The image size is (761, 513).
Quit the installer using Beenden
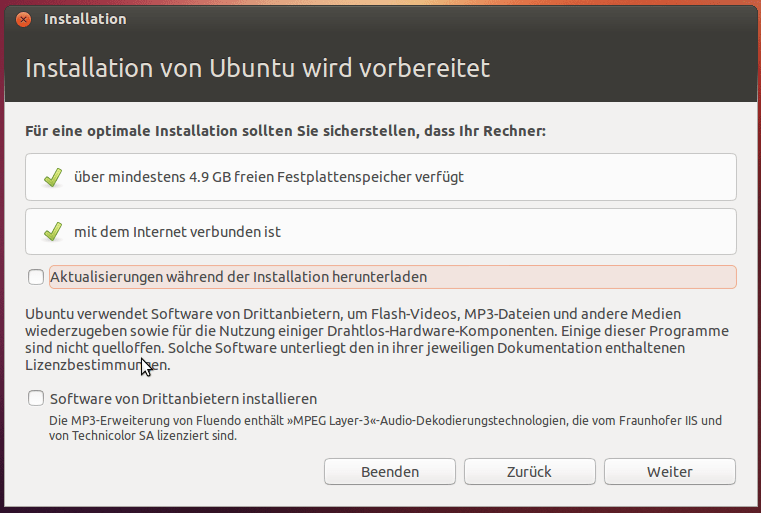[x=390, y=472]
